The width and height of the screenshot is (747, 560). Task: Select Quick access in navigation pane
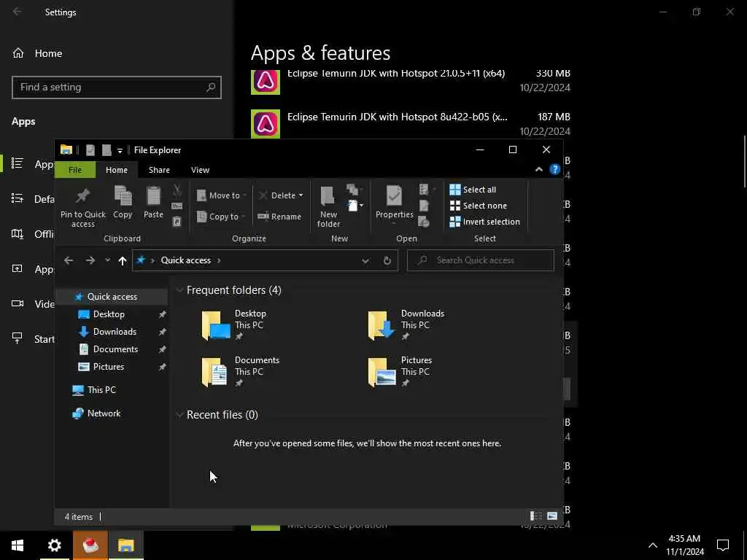coord(112,297)
